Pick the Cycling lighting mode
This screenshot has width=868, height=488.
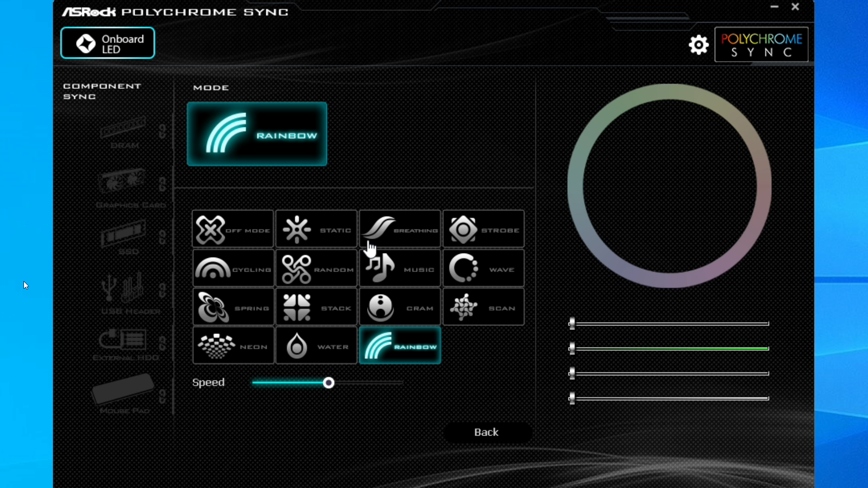[x=233, y=269]
